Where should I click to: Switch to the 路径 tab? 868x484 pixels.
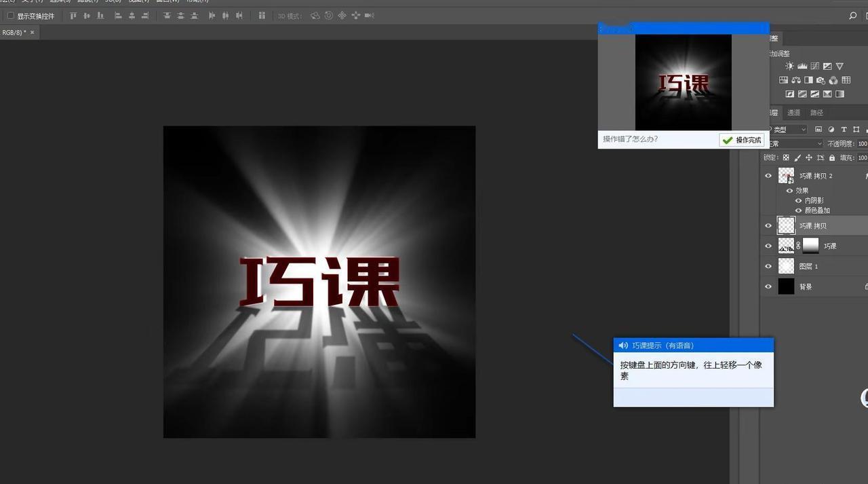[x=816, y=113]
